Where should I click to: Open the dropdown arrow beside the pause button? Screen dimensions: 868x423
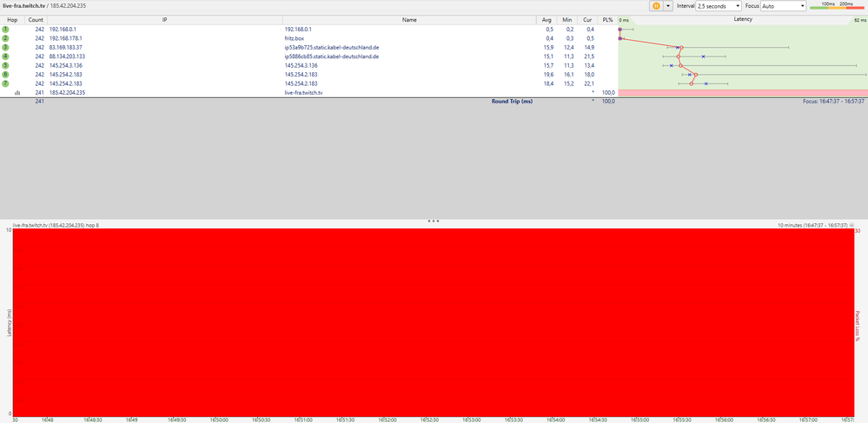(x=667, y=5)
